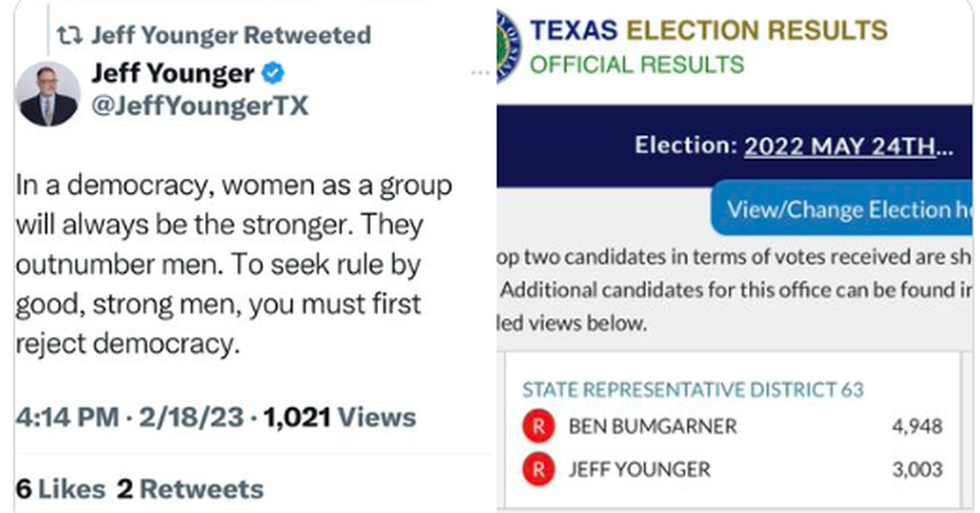980x513 pixels.
Task: Click the R party icon beside Ben Bumgarner
Action: [x=538, y=426]
